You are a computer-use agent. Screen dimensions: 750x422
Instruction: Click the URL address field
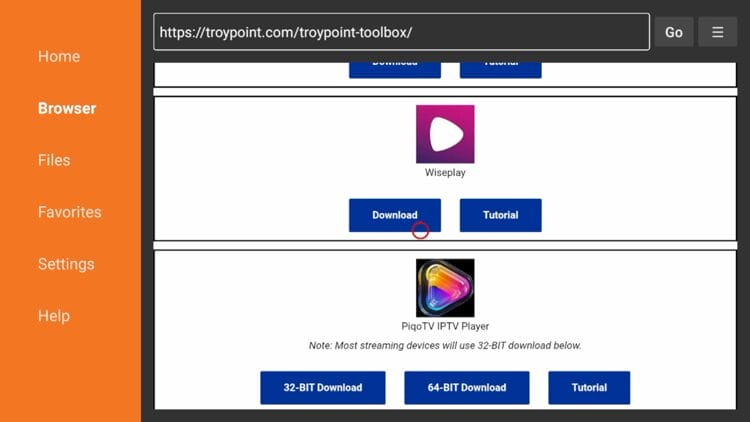pos(400,32)
